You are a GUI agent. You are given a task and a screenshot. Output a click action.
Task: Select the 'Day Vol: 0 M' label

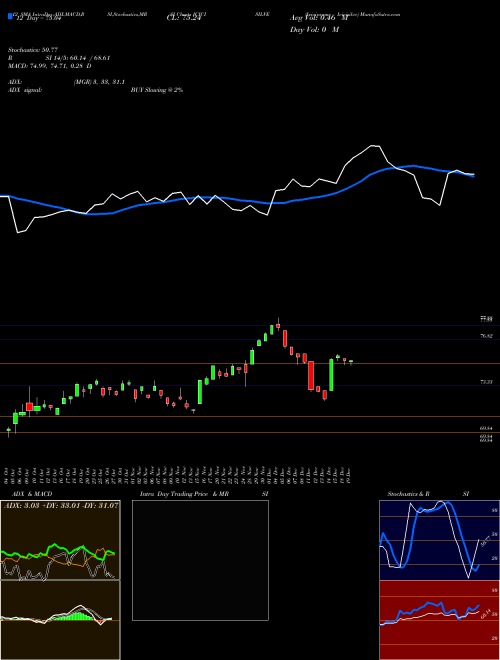click(x=314, y=30)
